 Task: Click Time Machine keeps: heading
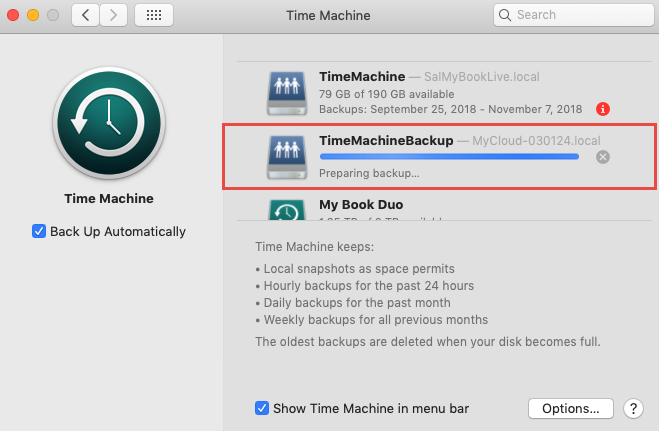(x=314, y=247)
